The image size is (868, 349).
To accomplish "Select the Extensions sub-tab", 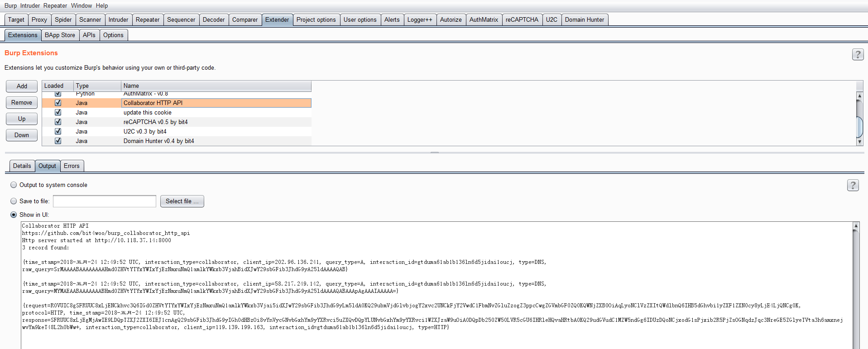I will coord(23,35).
